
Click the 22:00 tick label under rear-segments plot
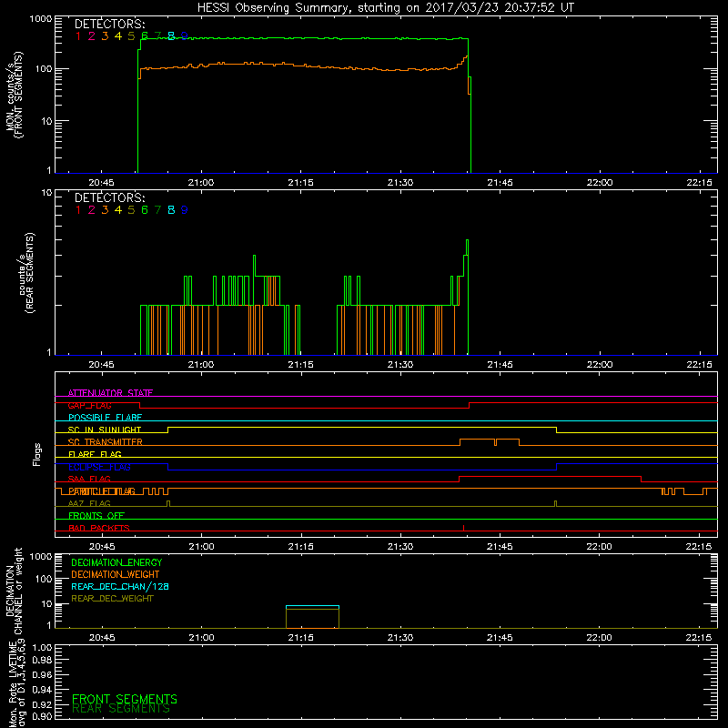click(x=600, y=365)
